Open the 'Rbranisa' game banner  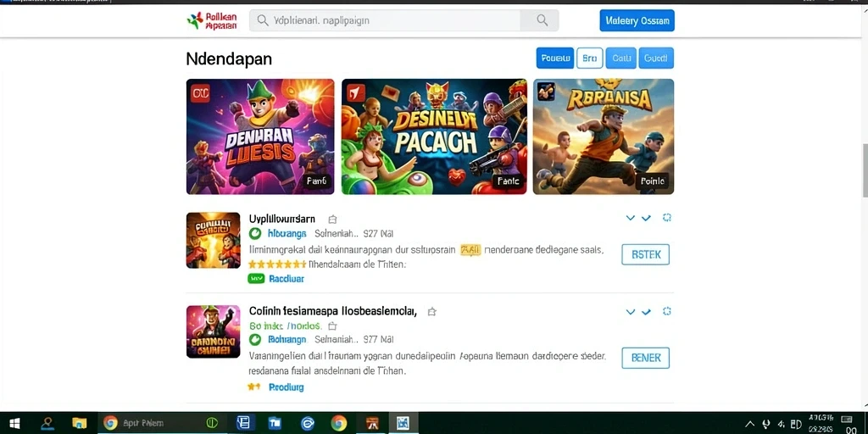point(604,136)
